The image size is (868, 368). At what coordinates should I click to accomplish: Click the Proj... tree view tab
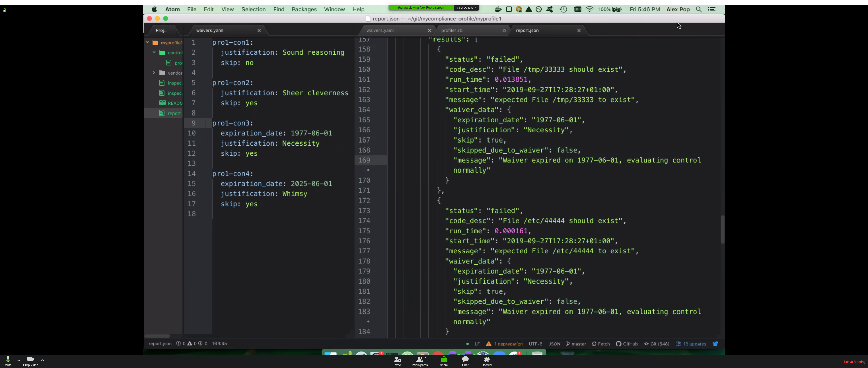pos(161,30)
